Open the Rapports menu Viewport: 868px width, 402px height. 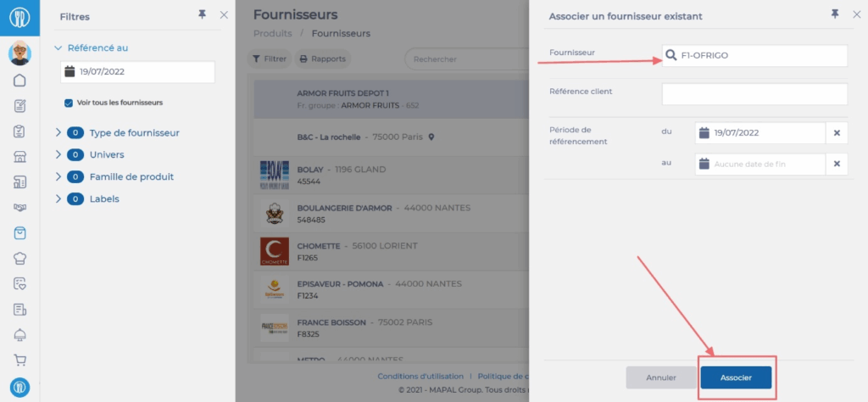[322, 59]
